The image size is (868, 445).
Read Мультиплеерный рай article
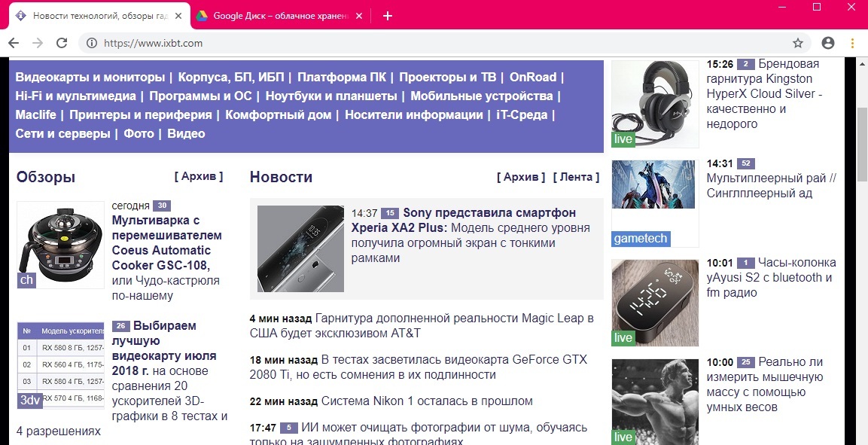click(x=771, y=186)
